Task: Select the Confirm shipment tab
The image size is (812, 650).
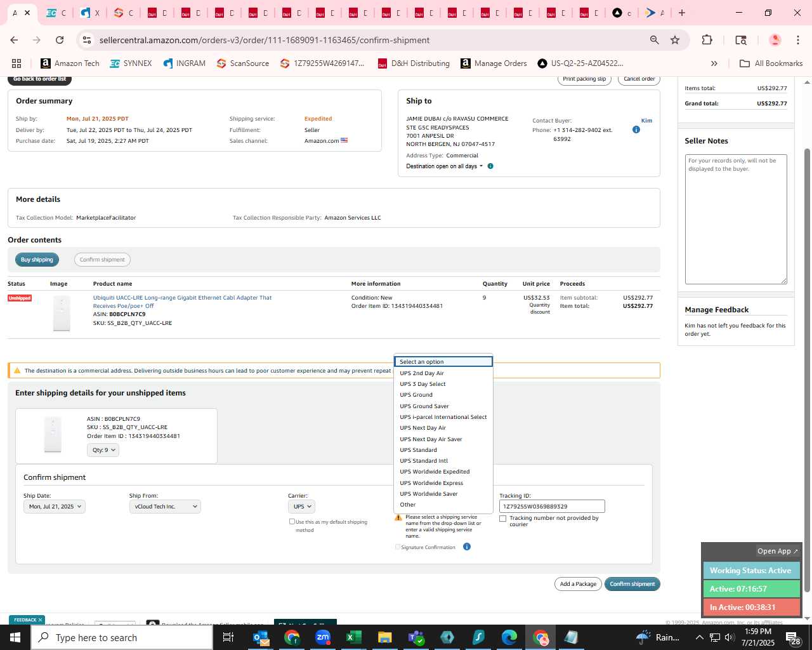Action: coord(102,260)
